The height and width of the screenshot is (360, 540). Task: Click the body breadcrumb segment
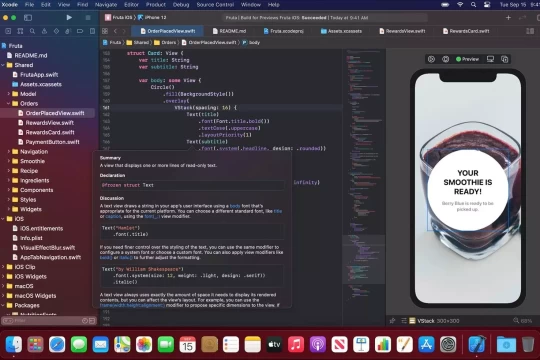251,43
